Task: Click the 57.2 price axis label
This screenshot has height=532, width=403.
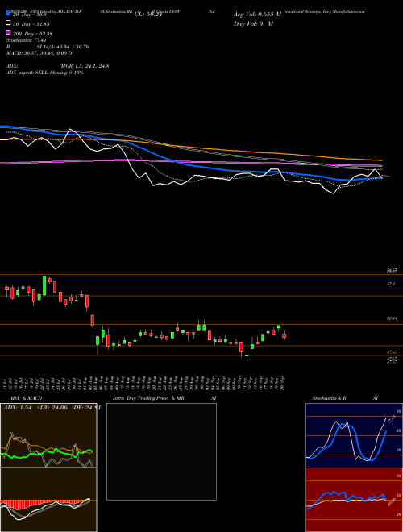Action: [391, 284]
